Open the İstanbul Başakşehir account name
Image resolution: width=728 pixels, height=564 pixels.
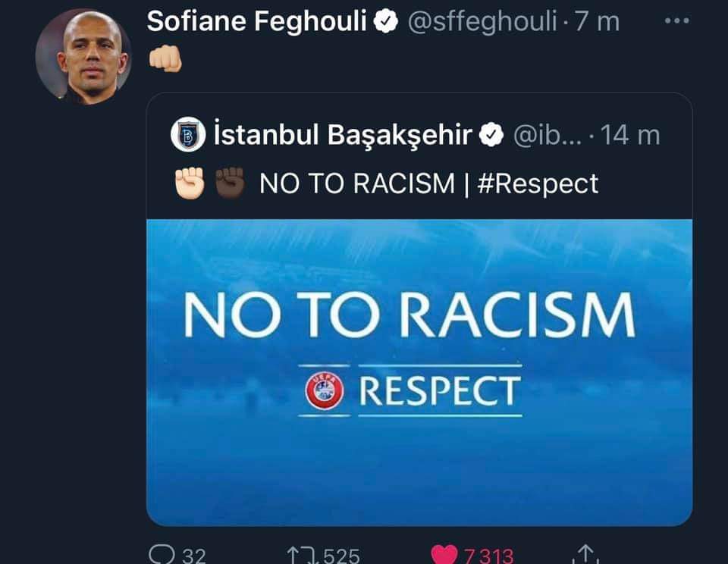tap(344, 136)
